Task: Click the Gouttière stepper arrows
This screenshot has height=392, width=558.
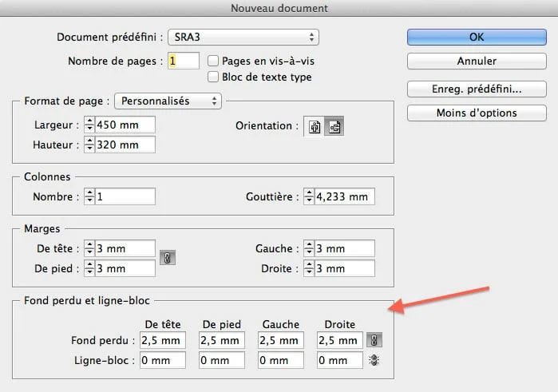Action: [x=310, y=197]
